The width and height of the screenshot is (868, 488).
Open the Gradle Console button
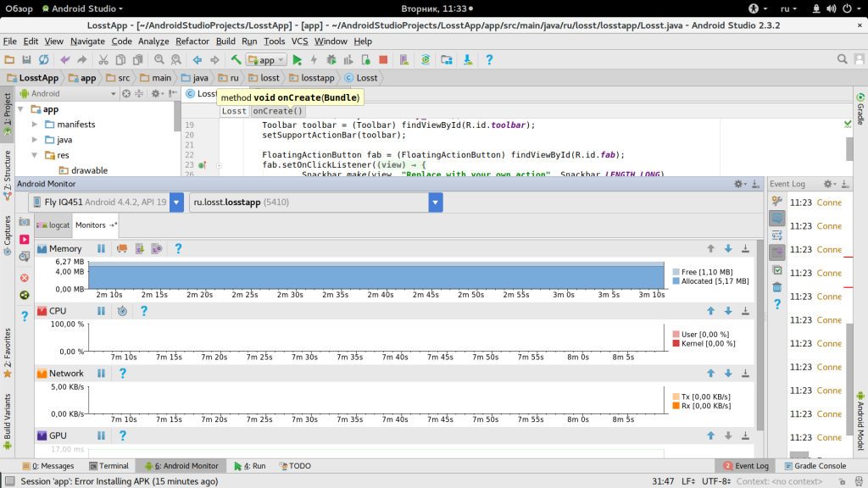coord(815,466)
